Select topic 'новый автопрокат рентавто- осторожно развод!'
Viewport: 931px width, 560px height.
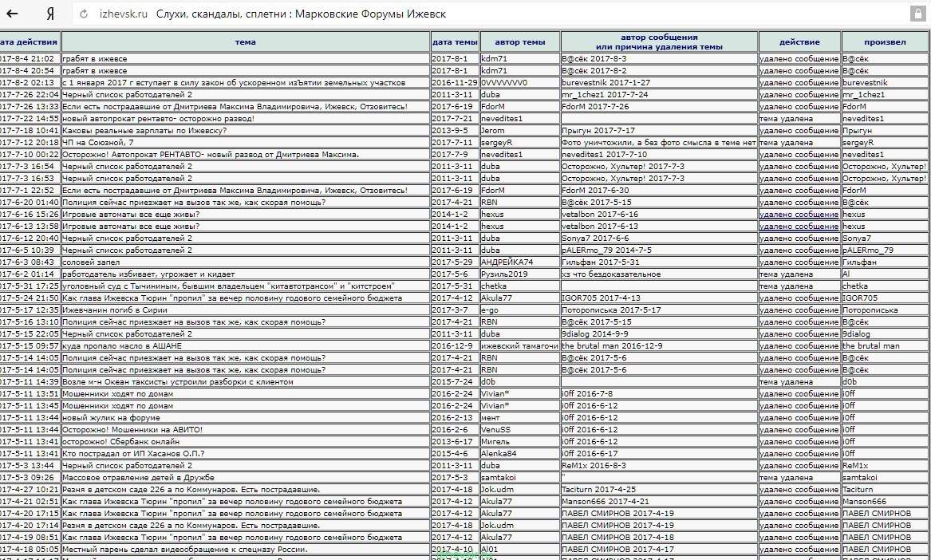click(159, 119)
